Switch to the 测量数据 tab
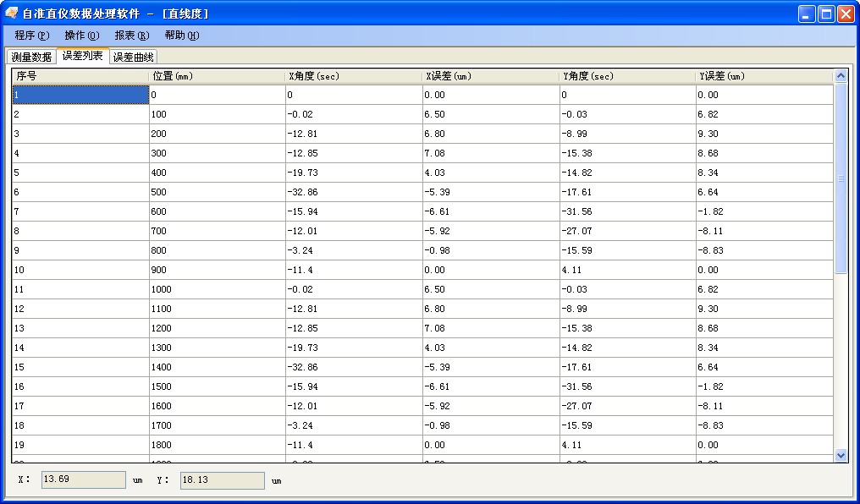The height and width of the screenshot is (504, 860). click(x=31, y=58)
